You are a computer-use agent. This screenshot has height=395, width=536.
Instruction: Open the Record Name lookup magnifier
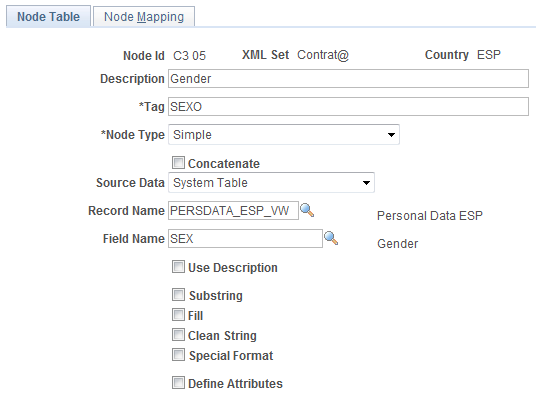(307, 210)
